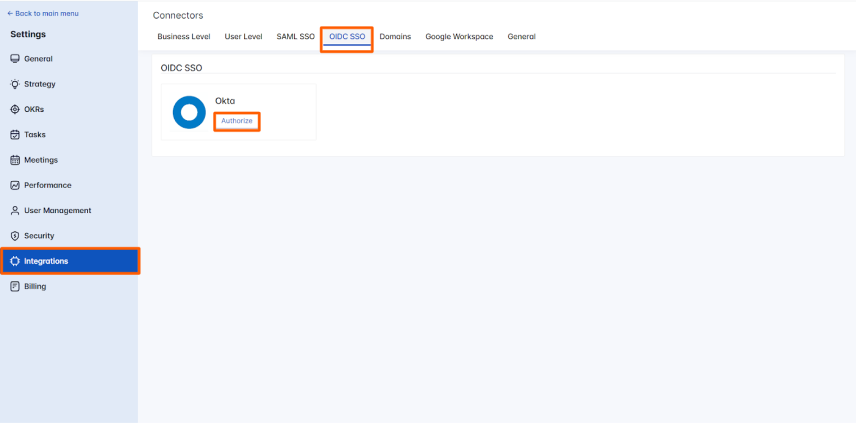This screenshot has width=856, height=423.
Task: Open Strategy settings label
Action: tap(40, 84)
